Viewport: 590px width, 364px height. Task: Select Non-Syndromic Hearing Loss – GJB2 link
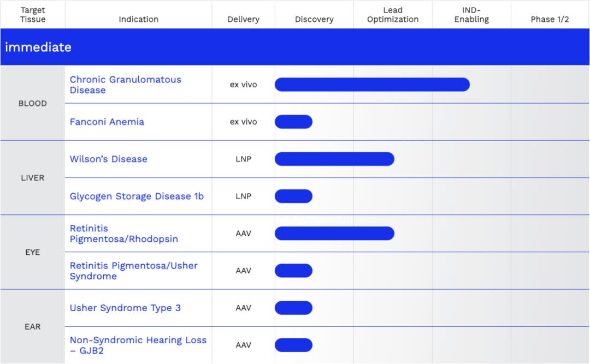pos(138,345)
